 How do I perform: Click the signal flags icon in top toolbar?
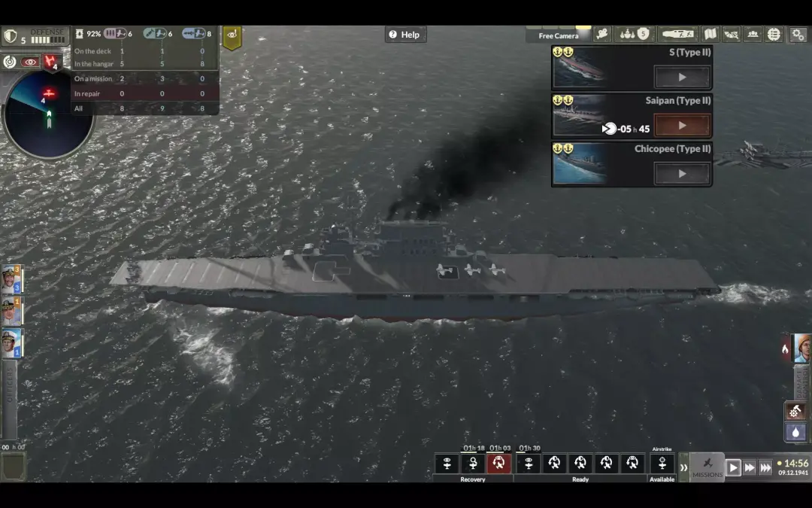pyautogui.click(x=732, y=35)
